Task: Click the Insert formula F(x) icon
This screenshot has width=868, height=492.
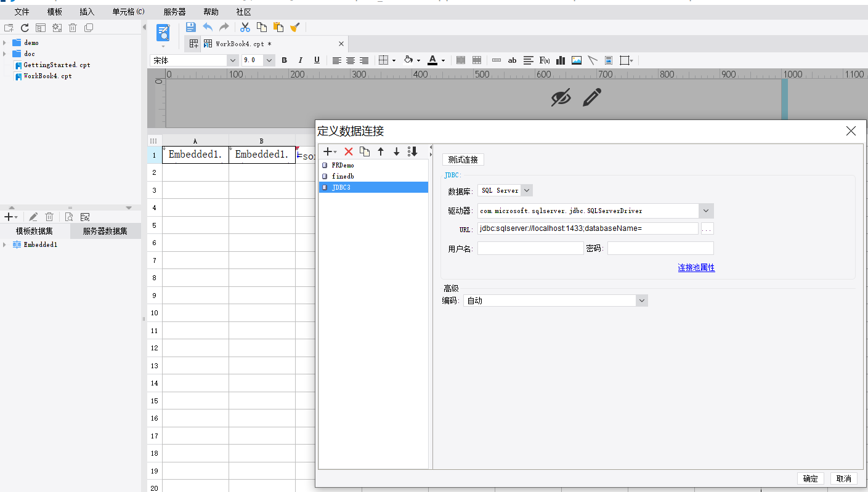Action: point(545,60)
